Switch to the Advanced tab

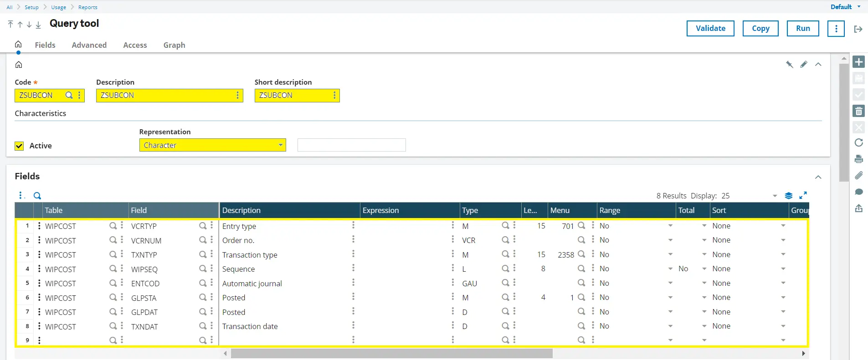(89, 45)
